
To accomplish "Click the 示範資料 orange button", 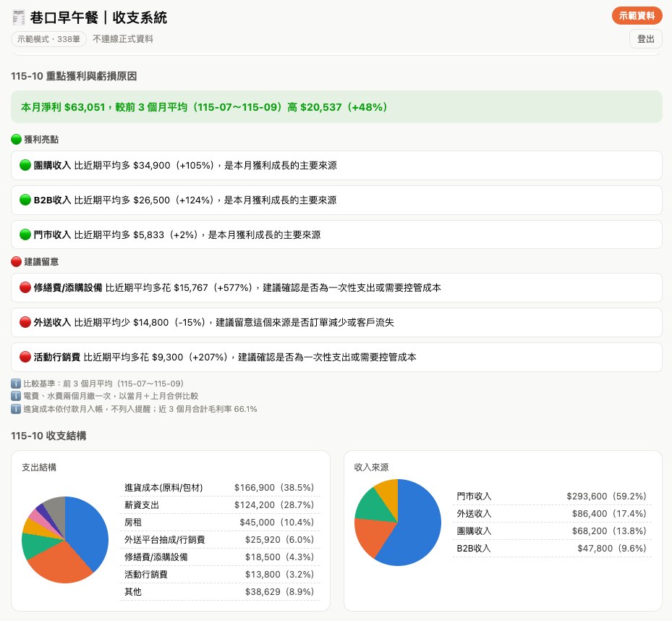I will pyautogui.click(x=637, y=16).
